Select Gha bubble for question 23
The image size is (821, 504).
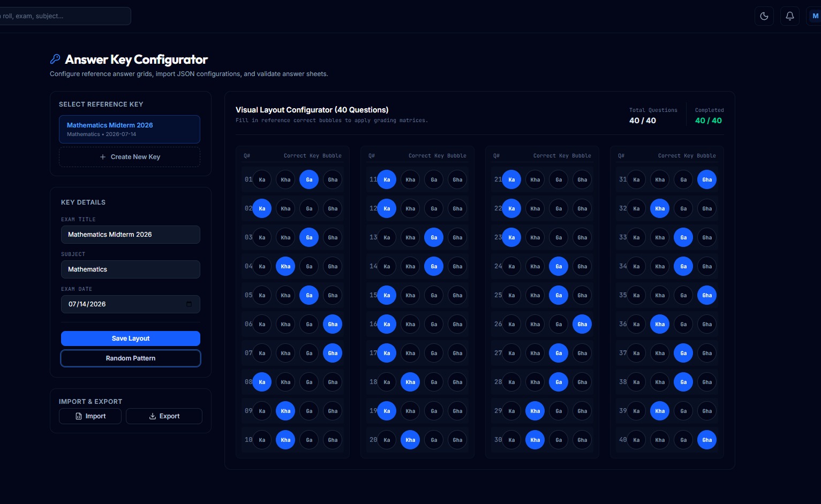point(582,237)
